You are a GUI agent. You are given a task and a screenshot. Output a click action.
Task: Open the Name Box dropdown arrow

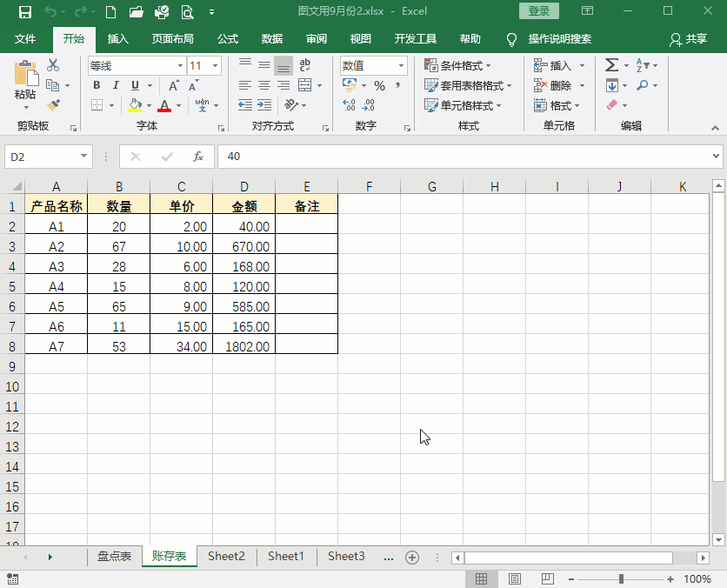(x=84, y=157)
